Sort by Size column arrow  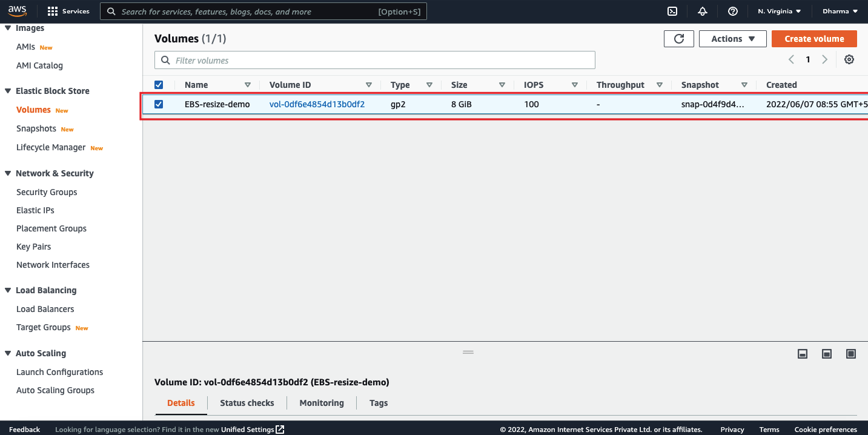pyautogui.click(x=502, y=85)
